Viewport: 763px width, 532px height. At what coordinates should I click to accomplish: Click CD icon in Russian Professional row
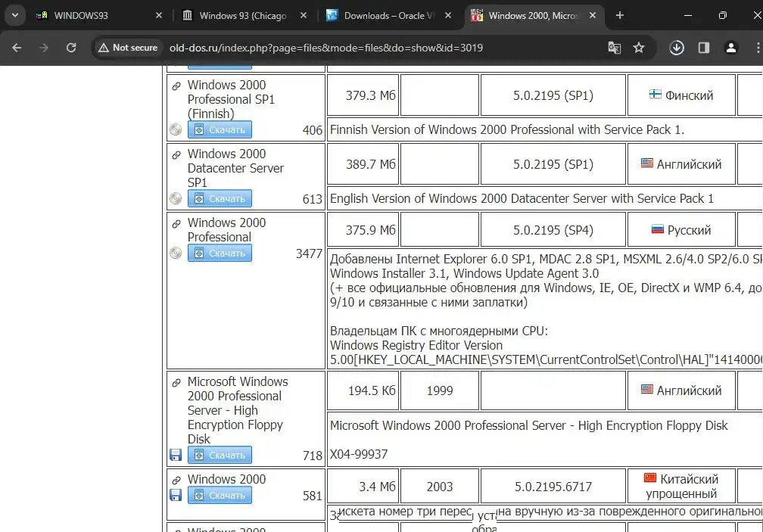[176, 253]
